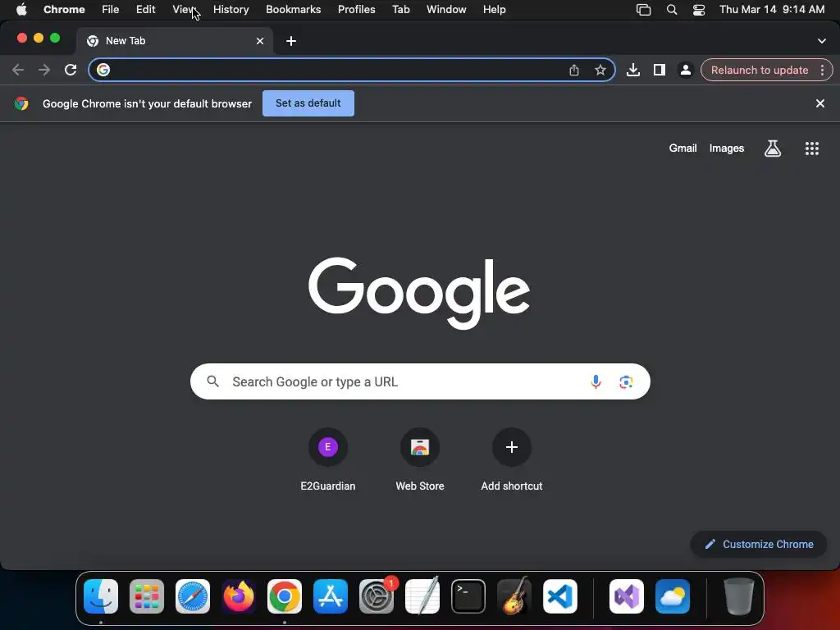Open Control Center in menu bar
This screenshot has height=630, width=840.
pyautogui.click(x=699, y=10)
